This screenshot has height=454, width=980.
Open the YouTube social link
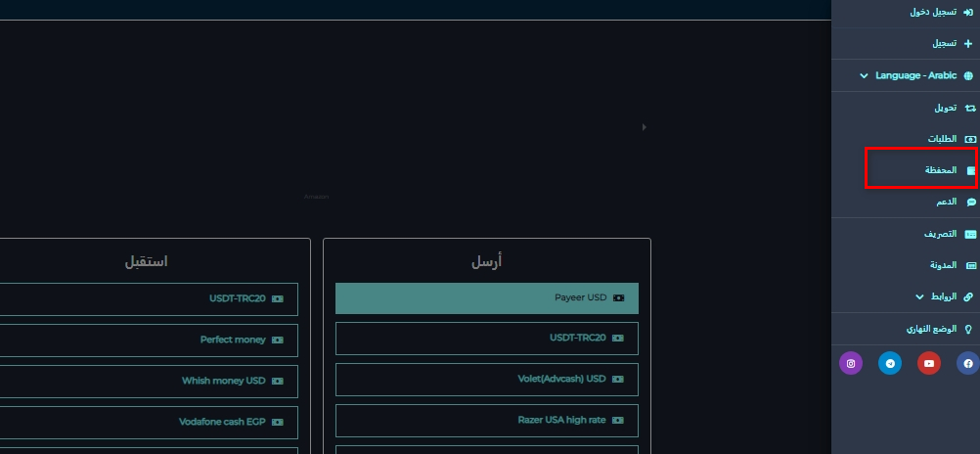click(x=929, y=363)
